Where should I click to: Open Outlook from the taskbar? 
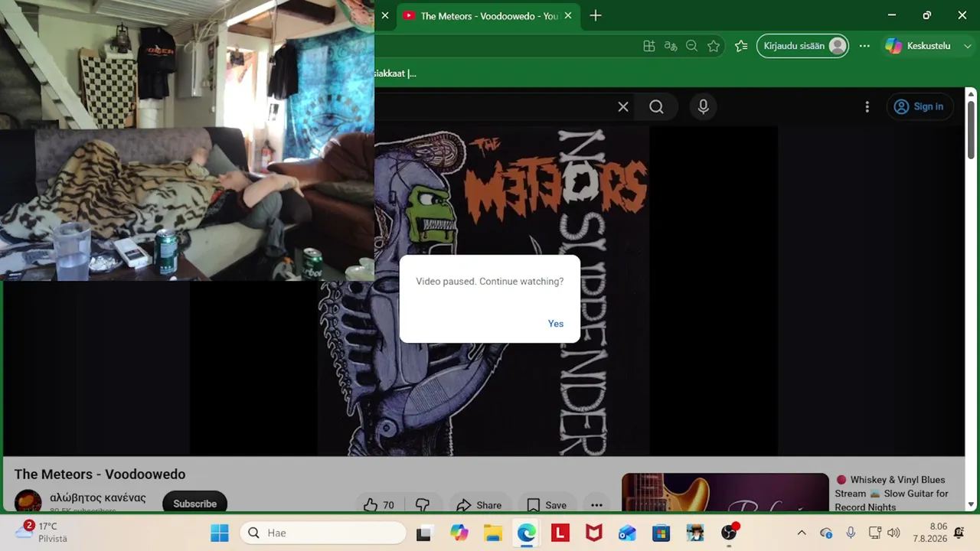point(628,533)
